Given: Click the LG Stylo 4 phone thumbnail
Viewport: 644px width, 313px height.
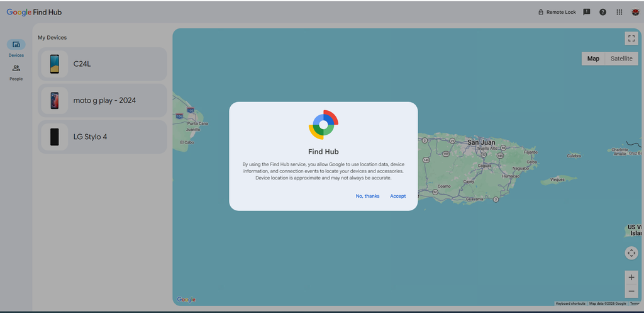Looking at the screenshot, I should coord(54,137).
